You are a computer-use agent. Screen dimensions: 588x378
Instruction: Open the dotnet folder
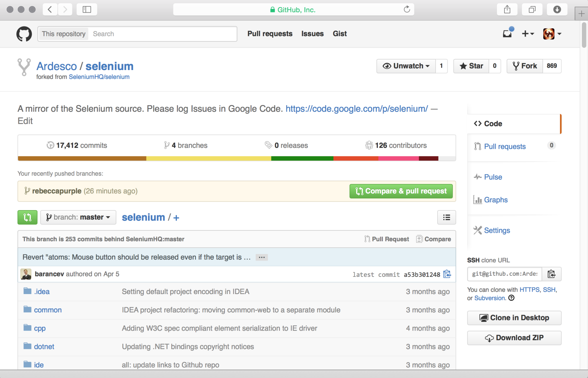[44, 347]
